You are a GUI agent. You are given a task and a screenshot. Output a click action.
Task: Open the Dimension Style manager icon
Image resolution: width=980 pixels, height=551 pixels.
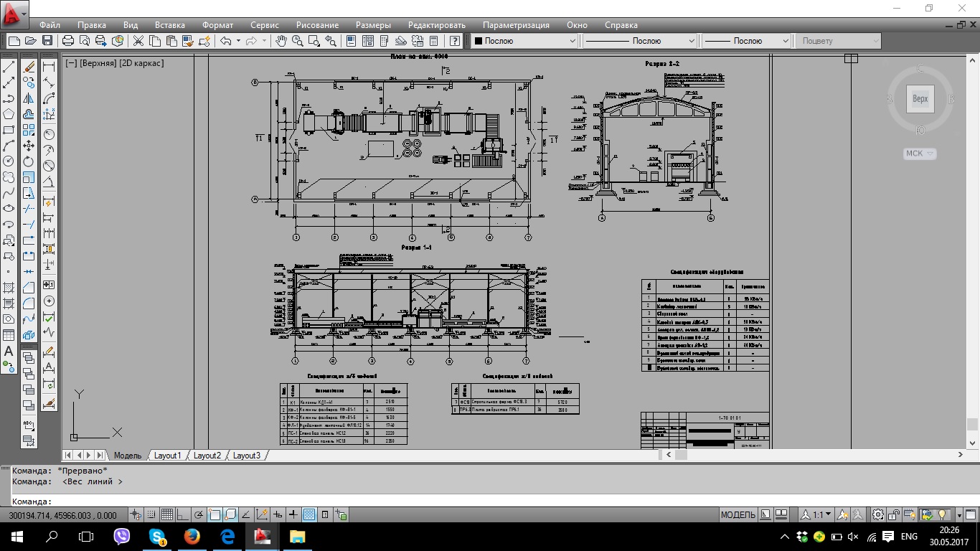coord(49,403)
